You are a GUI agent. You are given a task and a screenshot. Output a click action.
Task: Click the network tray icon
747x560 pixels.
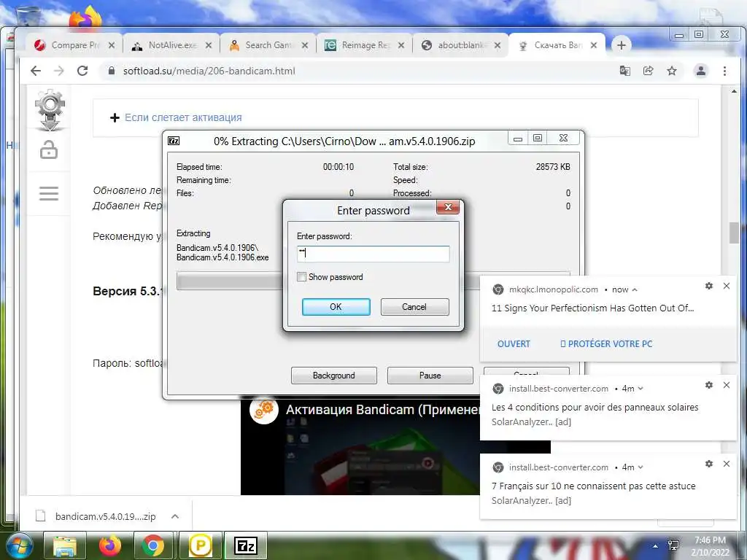click(x=673, y=545)
